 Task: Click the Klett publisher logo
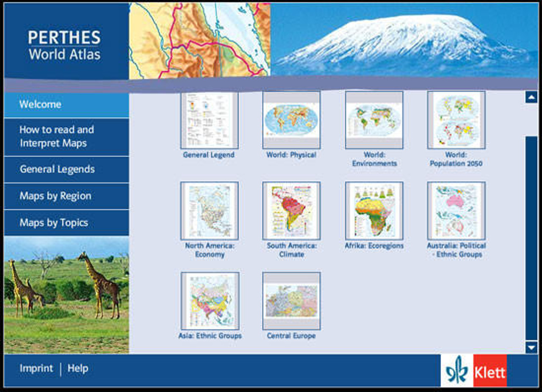click(x=474, y=371)
